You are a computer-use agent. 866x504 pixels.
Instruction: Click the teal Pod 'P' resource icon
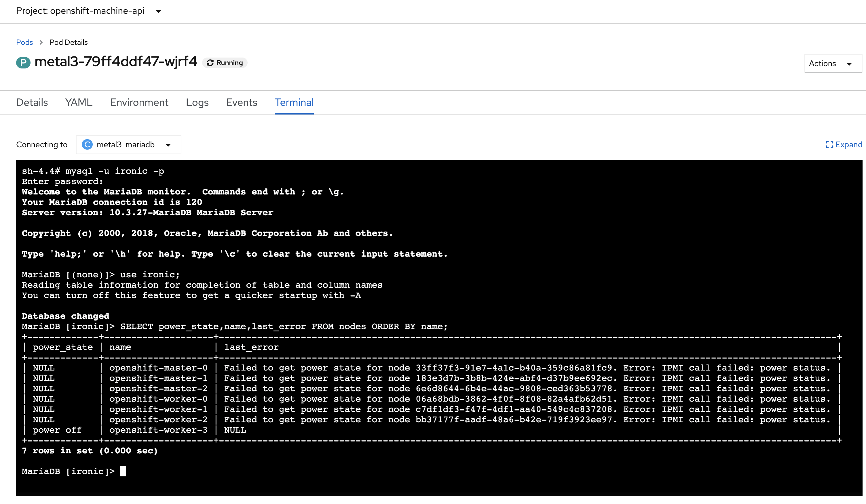[23, 62]
